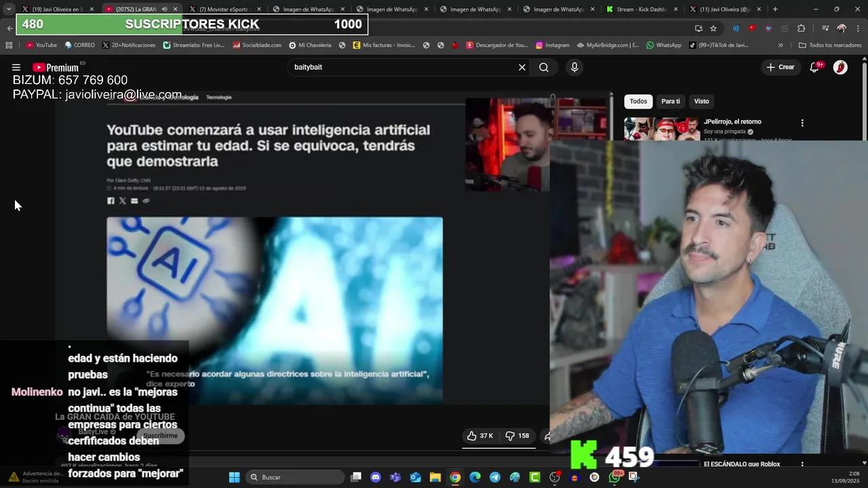Like the video with 37 K likes
The height and width of the screenshot is (488, 868).
pos(480,436)
